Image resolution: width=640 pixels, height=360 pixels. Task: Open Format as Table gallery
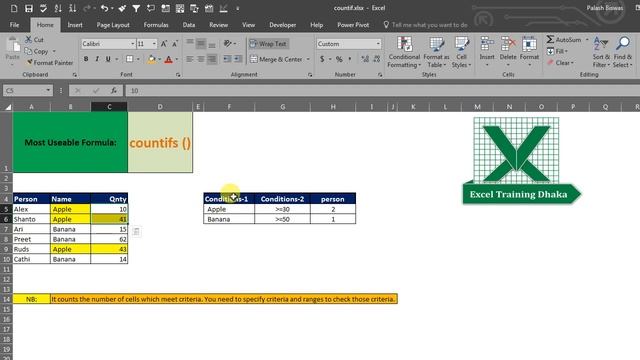436,52
